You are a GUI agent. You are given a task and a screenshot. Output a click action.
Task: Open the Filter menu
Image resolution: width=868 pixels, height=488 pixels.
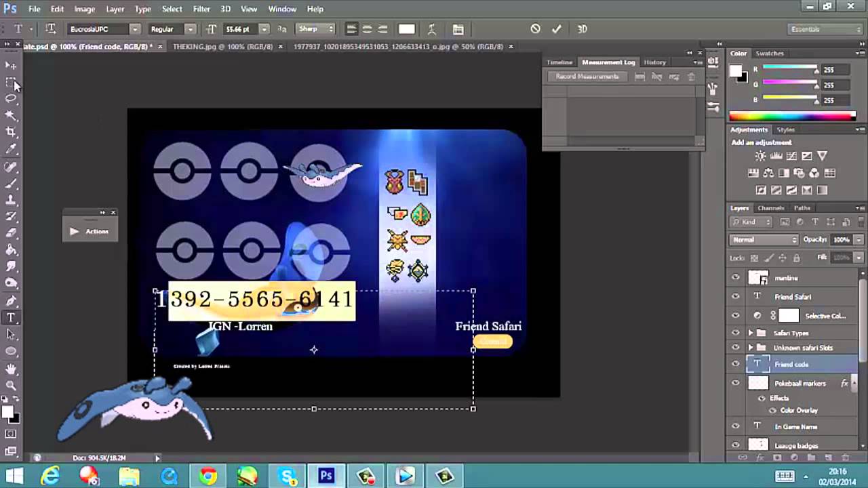(201, 9)
